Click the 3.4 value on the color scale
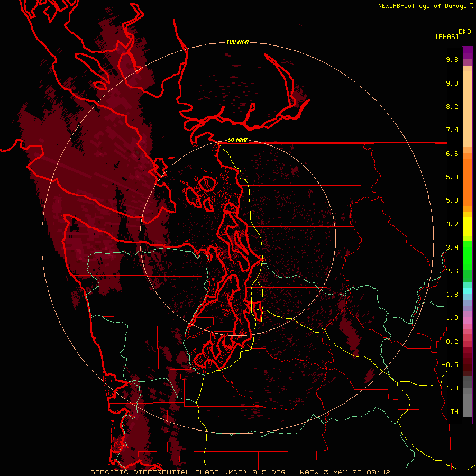Screen dimensions: 476x476 point(452,248)
